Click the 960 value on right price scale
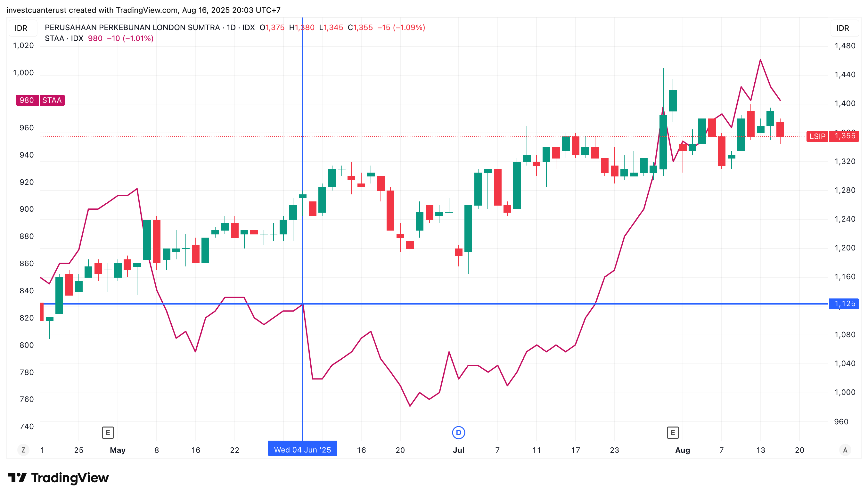868x497 pixels. 841,421
